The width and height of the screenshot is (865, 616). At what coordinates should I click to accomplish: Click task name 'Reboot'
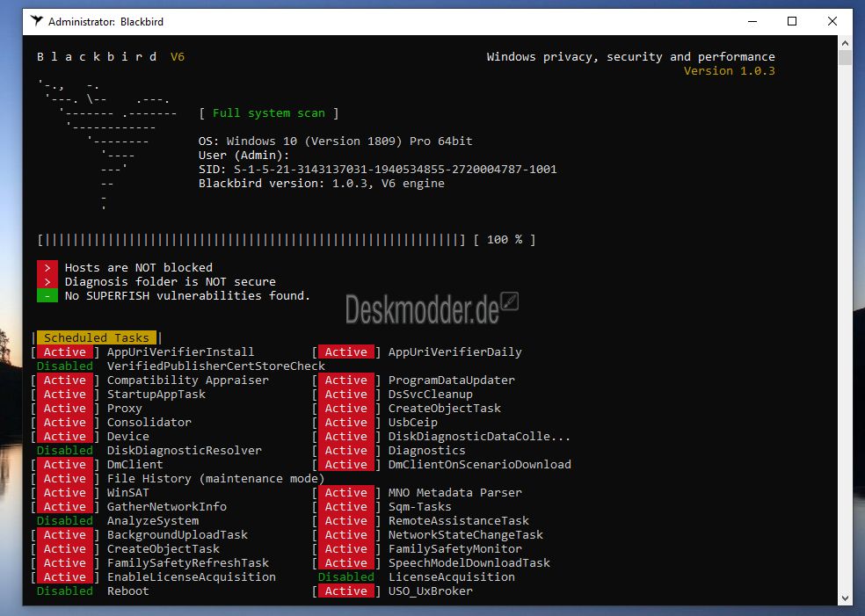[128, 591]
